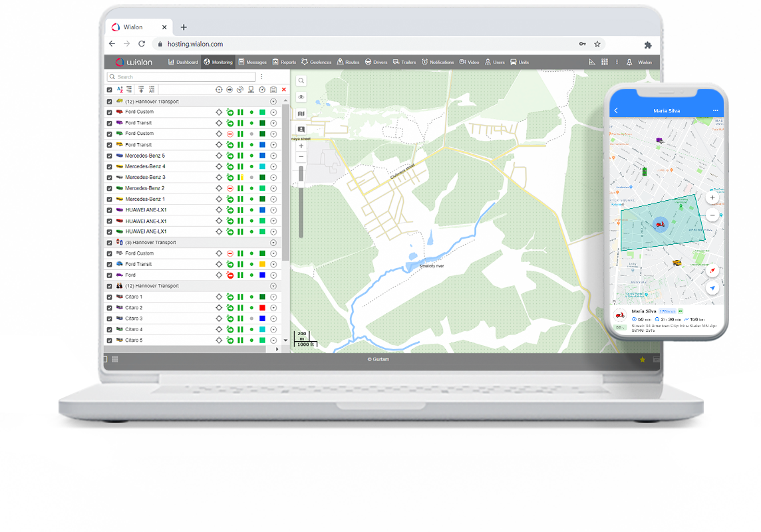Screen dimensions: 761x532
Task: Toggle the select-all checkbox at list top
Action: tap(110, 89)
